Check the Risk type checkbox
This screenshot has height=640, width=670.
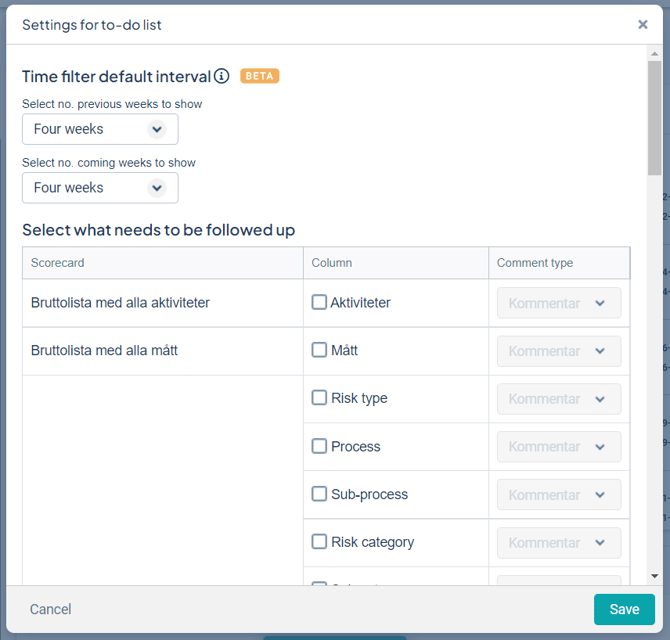tap(319, 398)
